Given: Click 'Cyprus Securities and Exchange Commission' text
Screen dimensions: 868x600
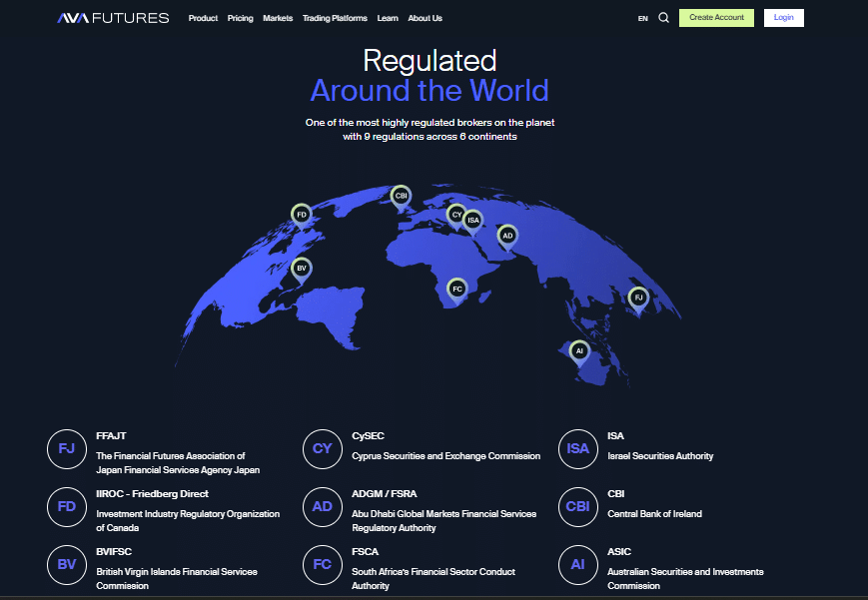Looking at the screenshot, I should (x=446, y=456).
